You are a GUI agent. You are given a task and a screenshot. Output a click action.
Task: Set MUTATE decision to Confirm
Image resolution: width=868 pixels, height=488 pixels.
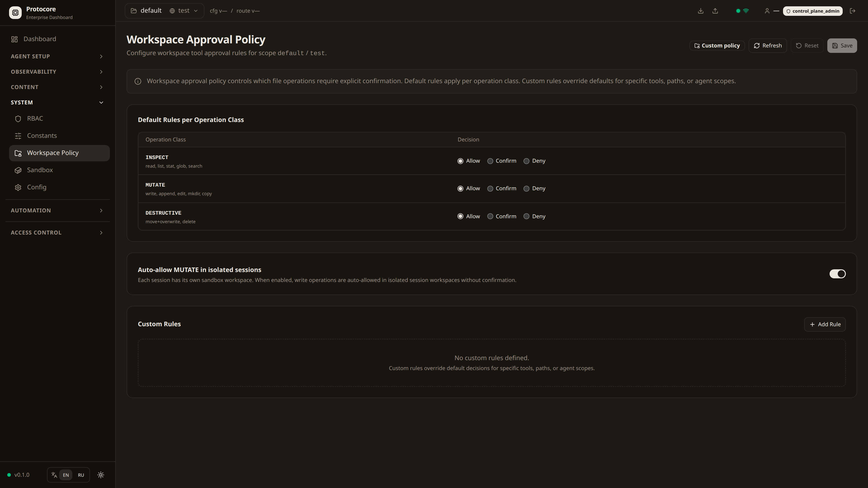coord(490,189)
